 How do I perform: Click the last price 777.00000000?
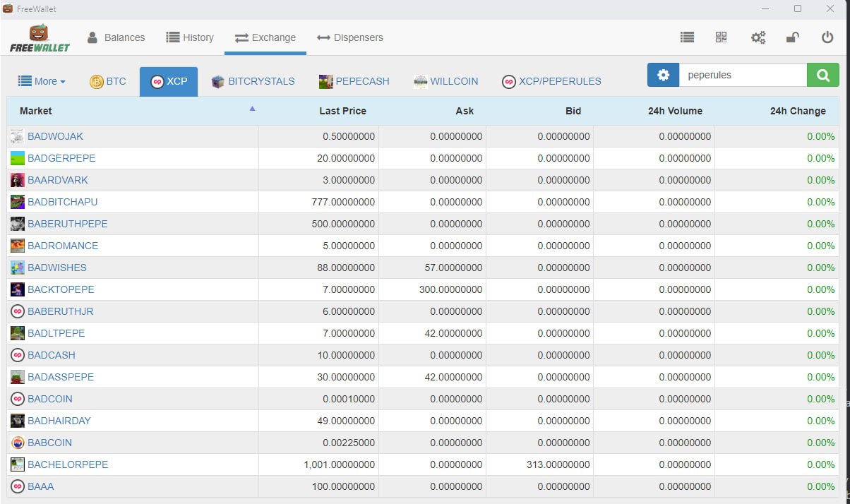(343, 202)
